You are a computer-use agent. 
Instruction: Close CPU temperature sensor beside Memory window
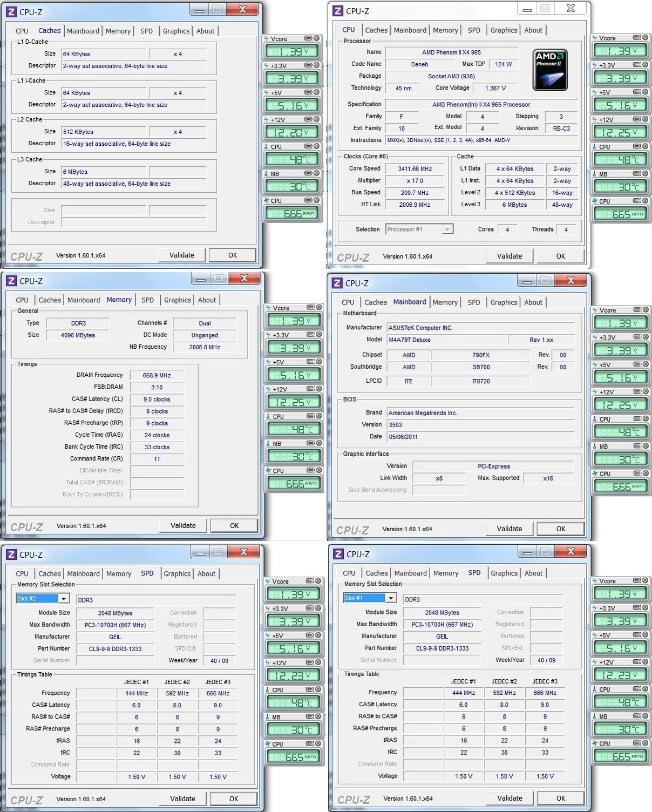coord(319,416)
